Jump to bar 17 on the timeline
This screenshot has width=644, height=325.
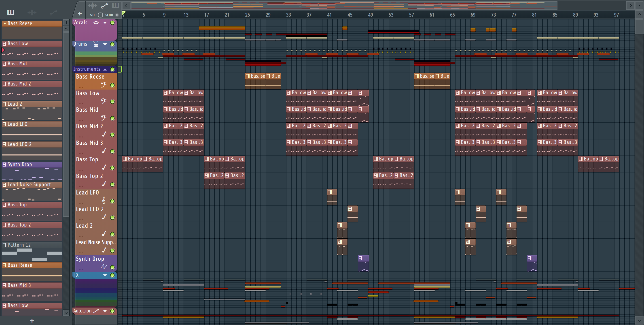pyautogui.click(x=206, y=15)
